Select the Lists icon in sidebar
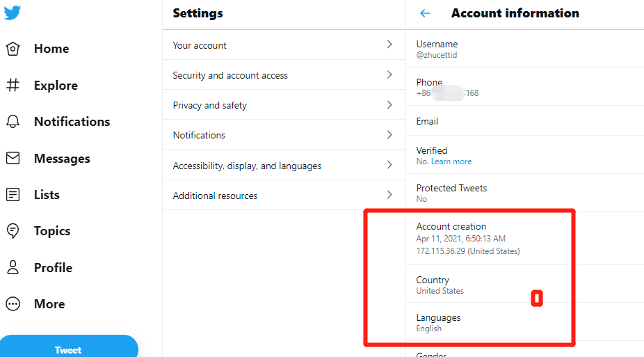 [13, 194]
